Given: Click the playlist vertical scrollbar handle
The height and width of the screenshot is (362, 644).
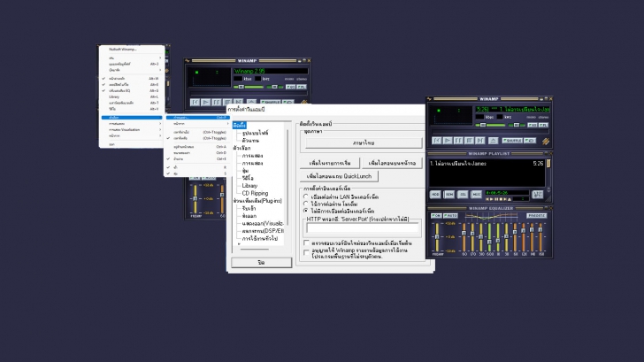Looking at the screenshot, I should pyautogui.click(x=548, y=164).
